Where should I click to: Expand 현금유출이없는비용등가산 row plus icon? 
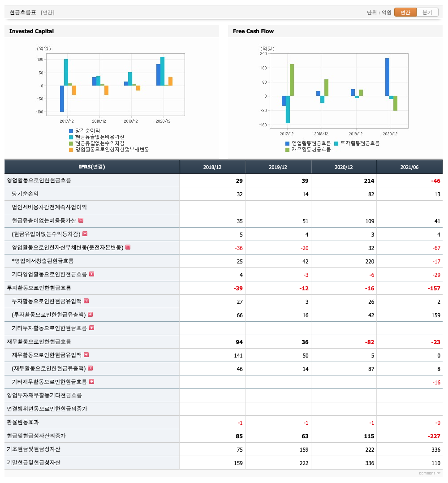point(81,220)
